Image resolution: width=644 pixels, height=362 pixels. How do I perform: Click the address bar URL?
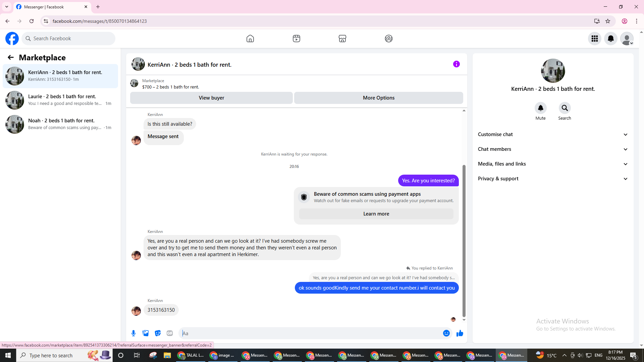pos(100,21)
